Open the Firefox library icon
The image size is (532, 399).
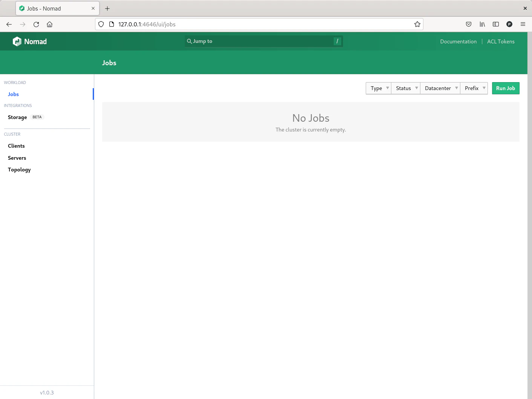point(482,24)
